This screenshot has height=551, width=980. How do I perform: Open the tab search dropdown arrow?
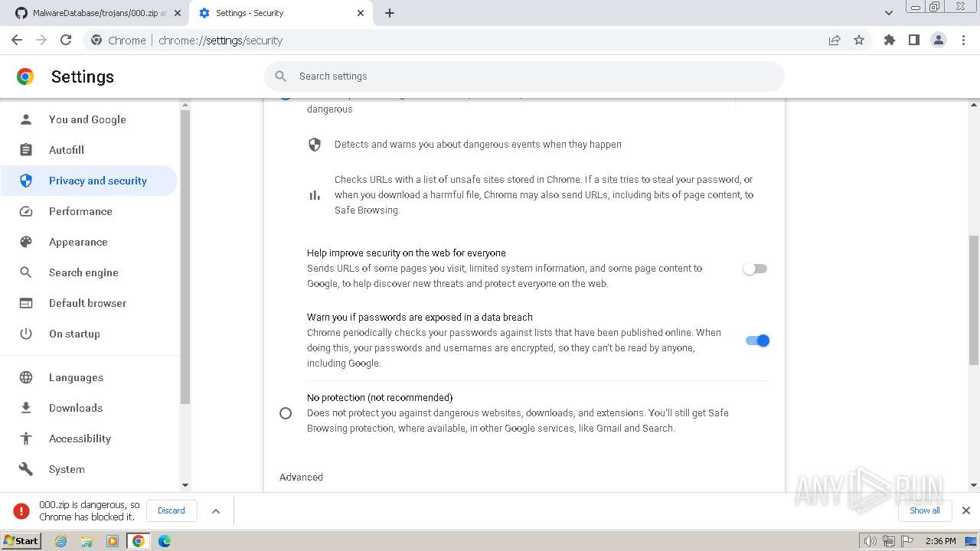888,13
